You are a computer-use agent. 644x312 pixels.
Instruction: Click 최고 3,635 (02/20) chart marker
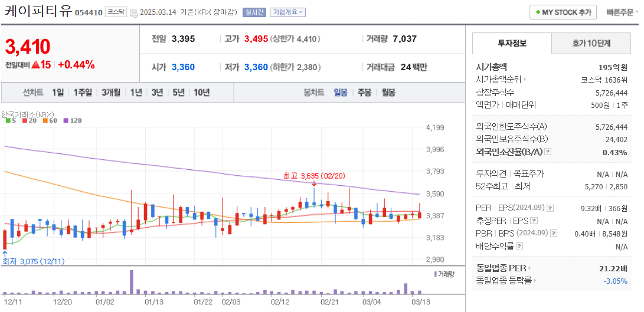314,176
